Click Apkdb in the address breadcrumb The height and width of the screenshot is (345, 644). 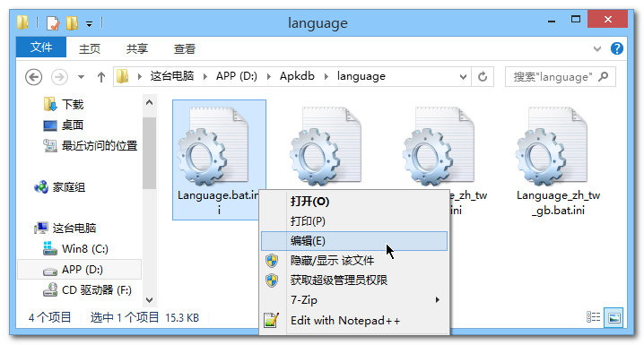(x=297, y=76)
